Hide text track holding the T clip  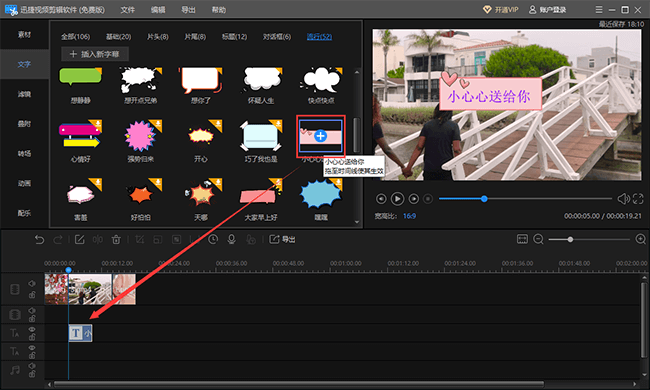[32, 329]
